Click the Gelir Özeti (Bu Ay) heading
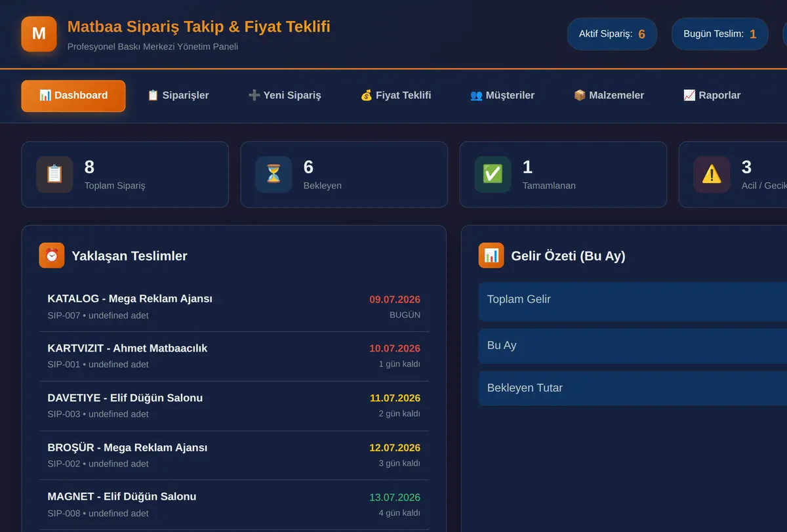 568,256
